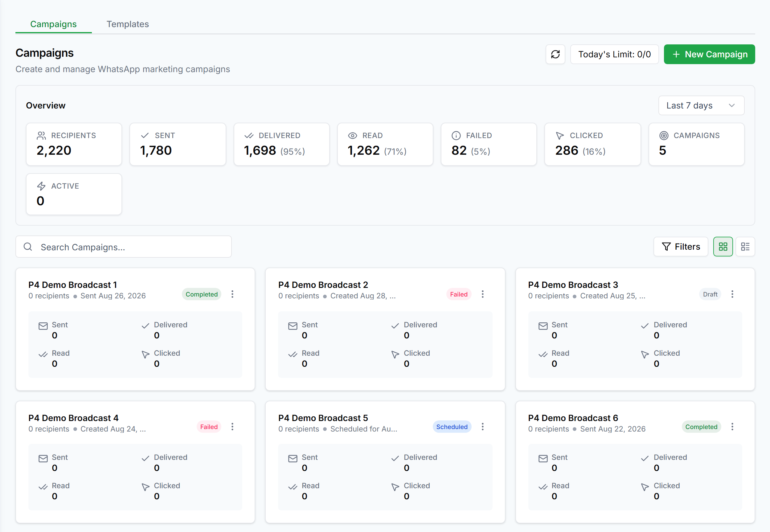Click the Campaigns target icon in Overview

(664, 135)
